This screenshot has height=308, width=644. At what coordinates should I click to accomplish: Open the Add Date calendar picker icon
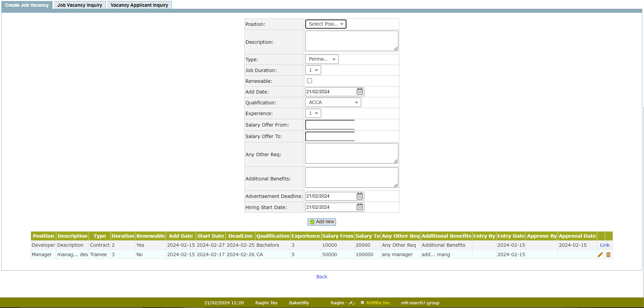(360, 92)
